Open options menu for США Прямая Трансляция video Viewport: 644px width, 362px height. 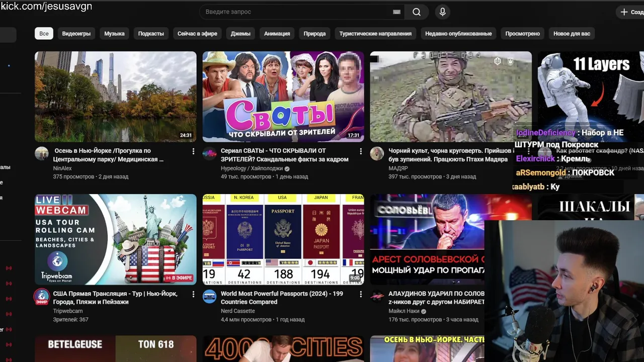193,294
